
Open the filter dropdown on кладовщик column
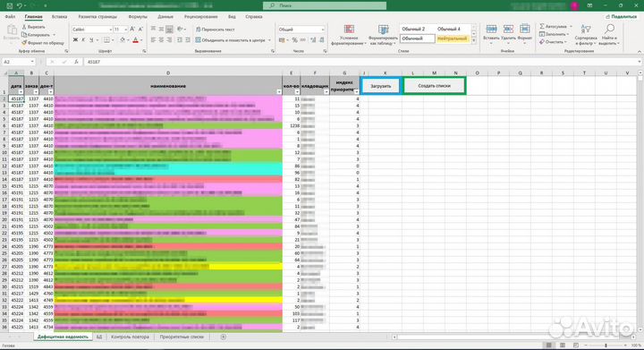click(326, 92)
